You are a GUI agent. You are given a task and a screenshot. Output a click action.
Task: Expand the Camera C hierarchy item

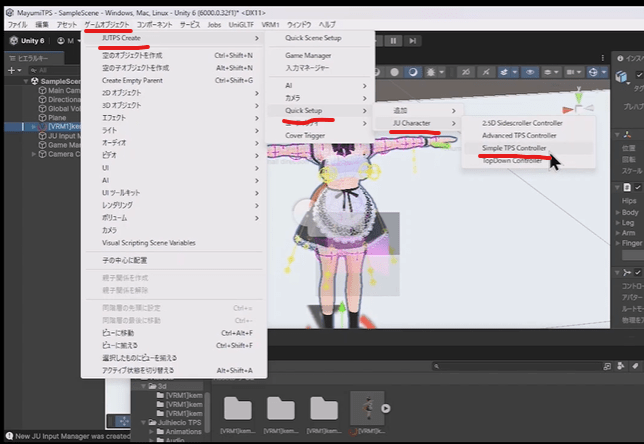click(x=34, y=154)
